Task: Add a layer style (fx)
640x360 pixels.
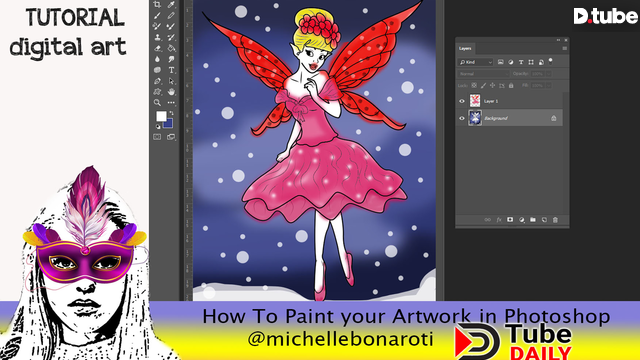Action: [499, 220]
